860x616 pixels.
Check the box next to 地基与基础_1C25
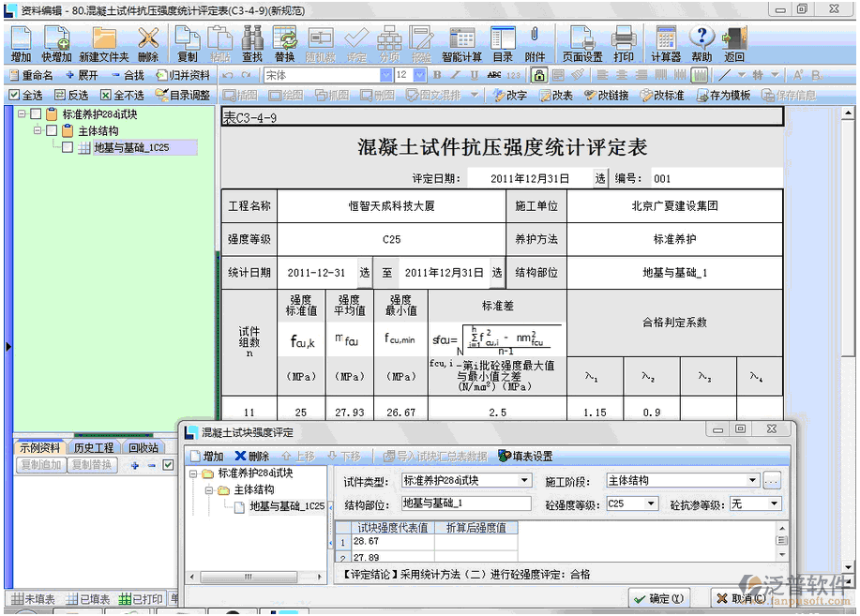pyautogui.click(x=68, y=148)
